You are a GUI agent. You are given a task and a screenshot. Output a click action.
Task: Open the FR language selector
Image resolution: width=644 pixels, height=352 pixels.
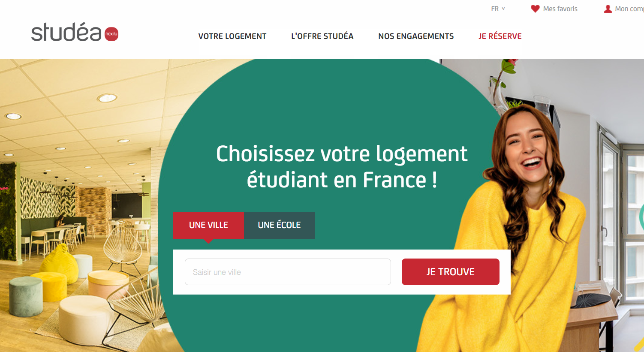point(498,9)
